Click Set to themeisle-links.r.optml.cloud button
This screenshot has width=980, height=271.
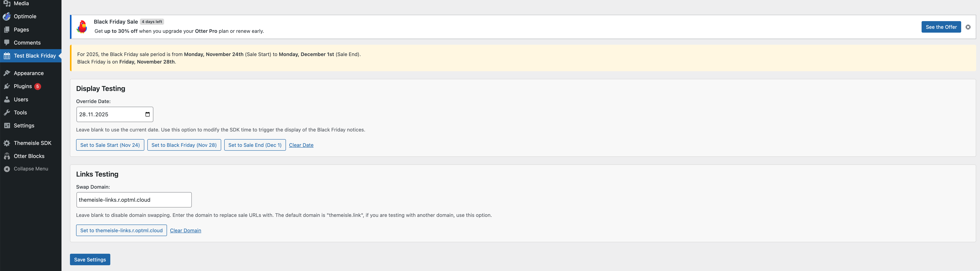tap(121, 230)
